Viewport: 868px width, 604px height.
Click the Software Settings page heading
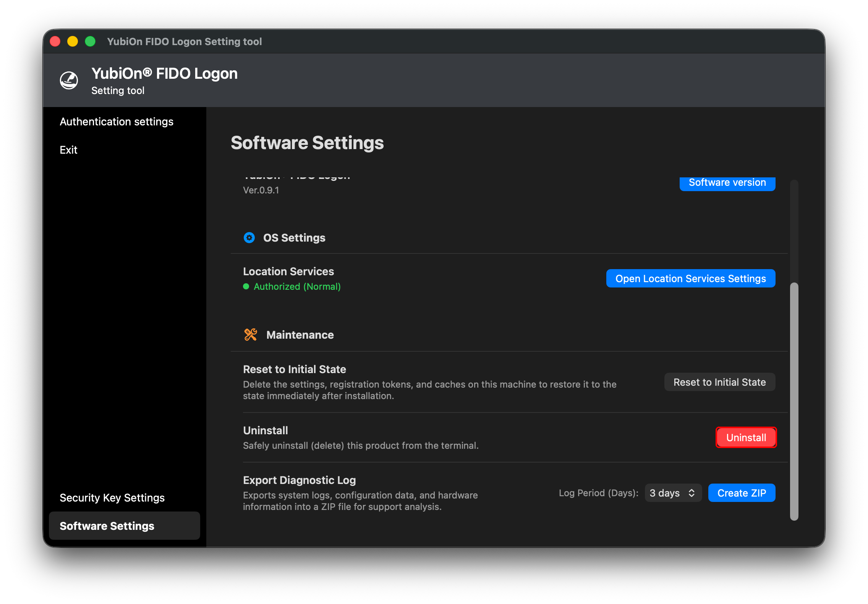(x=307, y=143)
